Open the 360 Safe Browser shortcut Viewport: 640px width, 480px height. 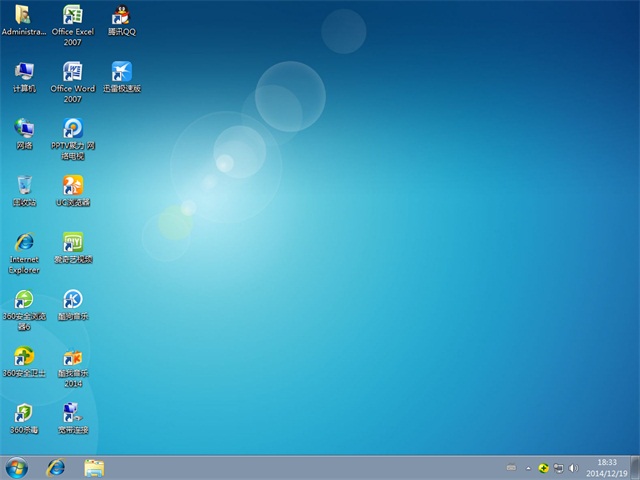(24, 300)
